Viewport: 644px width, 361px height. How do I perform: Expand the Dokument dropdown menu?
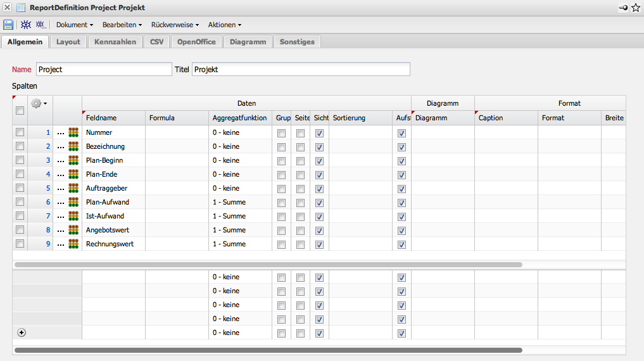tap(75, 25)
